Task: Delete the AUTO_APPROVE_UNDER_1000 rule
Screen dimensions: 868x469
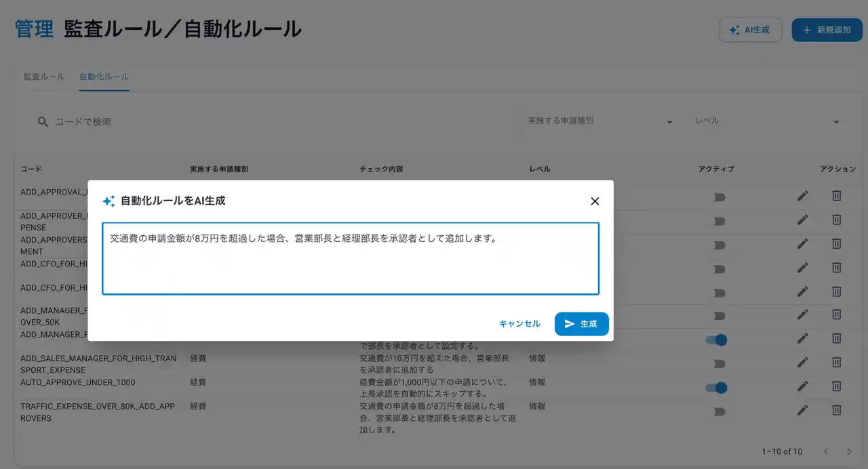Action: pyautogui.click(x=837, y=386)
